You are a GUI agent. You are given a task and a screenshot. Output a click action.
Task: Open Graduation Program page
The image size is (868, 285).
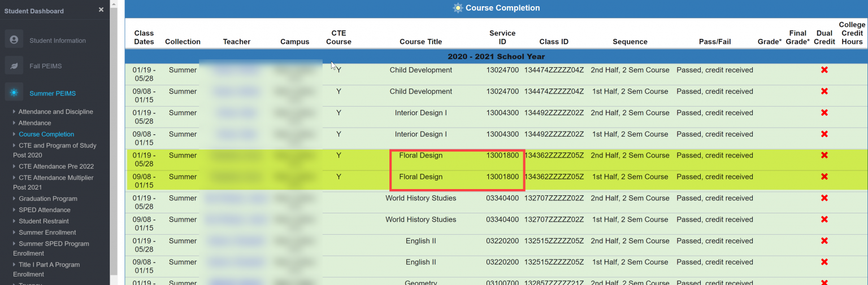point(48,199)
